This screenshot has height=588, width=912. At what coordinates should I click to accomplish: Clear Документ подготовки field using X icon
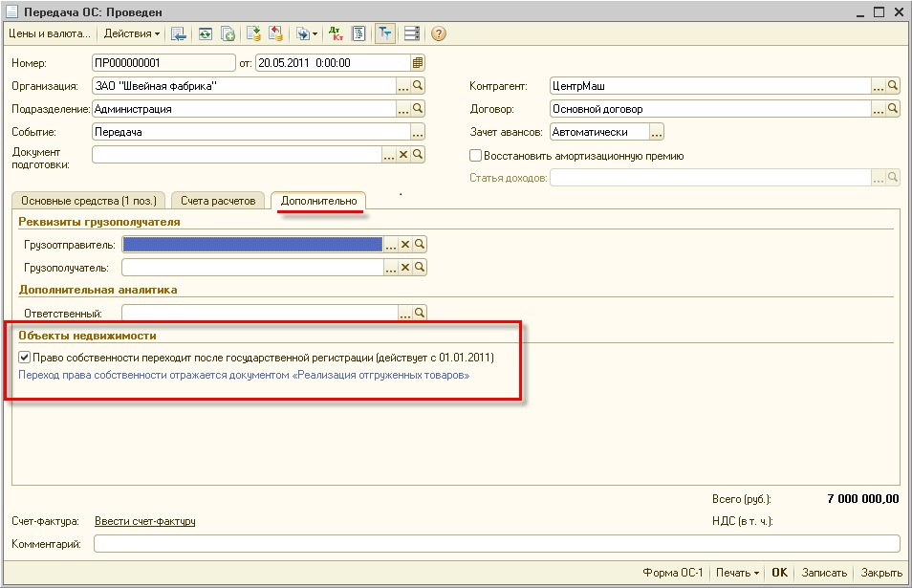[x=403, y=155]
